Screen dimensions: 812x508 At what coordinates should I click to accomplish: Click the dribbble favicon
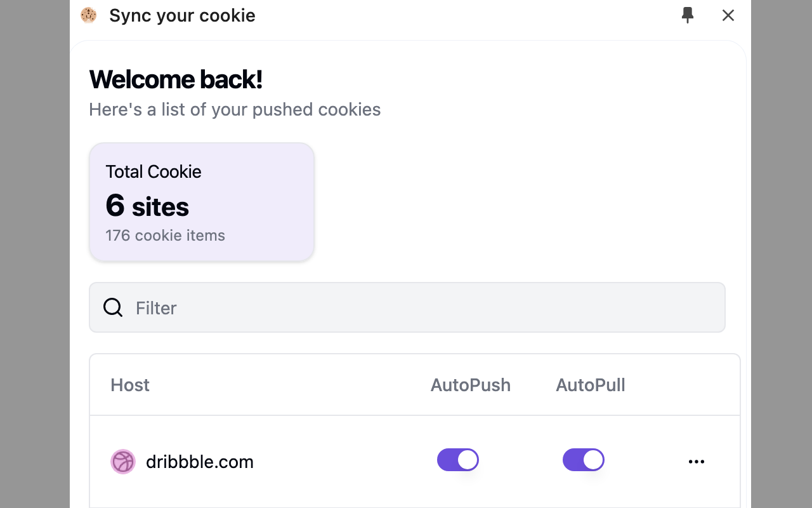coord(123,462)
